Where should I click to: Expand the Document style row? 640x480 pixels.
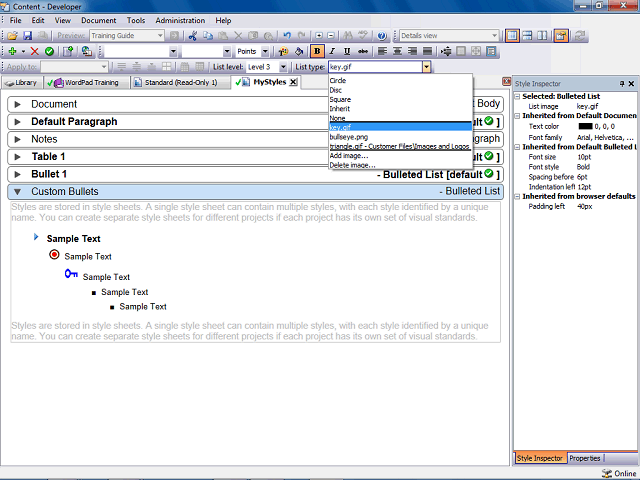pos(17,104)
